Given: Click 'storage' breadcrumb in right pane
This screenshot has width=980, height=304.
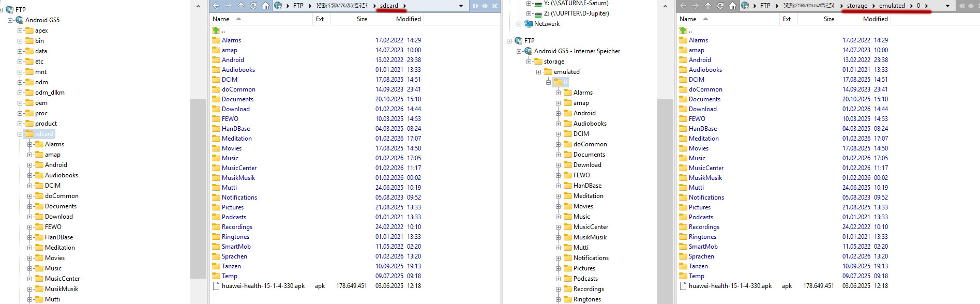Looking at the screenshot, I should tap(856, 6).
